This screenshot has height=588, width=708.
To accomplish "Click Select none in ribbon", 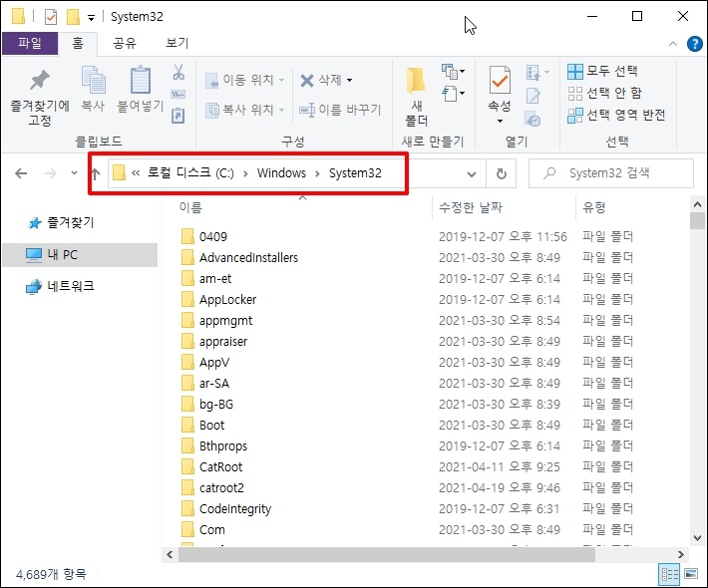I will [x=604, y=93].
